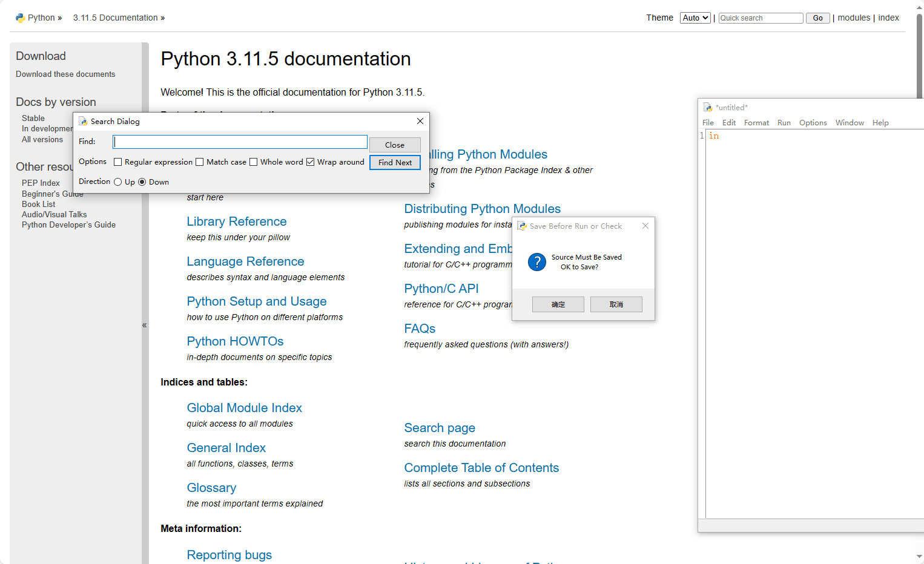This screenshot has width=924, height=564.
Task: Open PEP Index sidebar link
Action: click(x=41, y=183)
